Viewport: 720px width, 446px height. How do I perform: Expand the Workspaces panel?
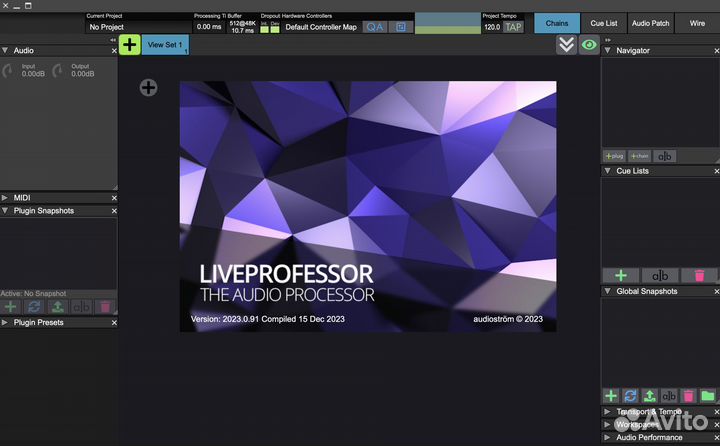click(x=608, y=424)
